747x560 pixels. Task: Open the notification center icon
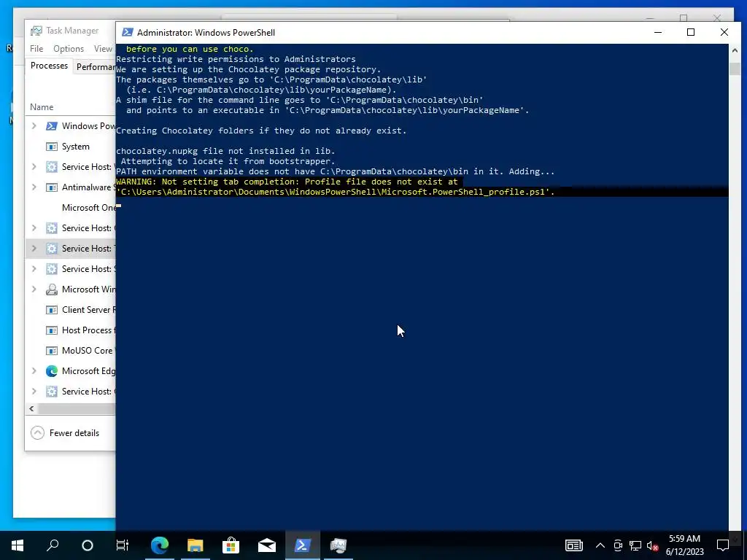[x=723, y=545]
